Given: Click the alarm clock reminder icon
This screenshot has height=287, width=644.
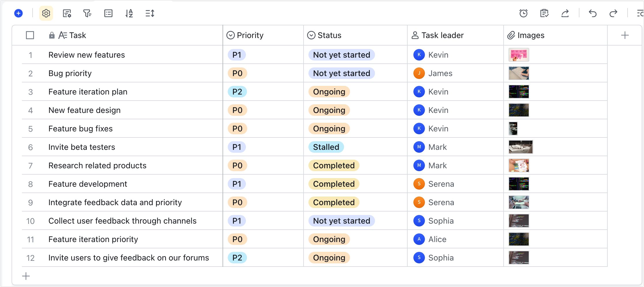Looking at the screenshot, I should pos(524,13).
